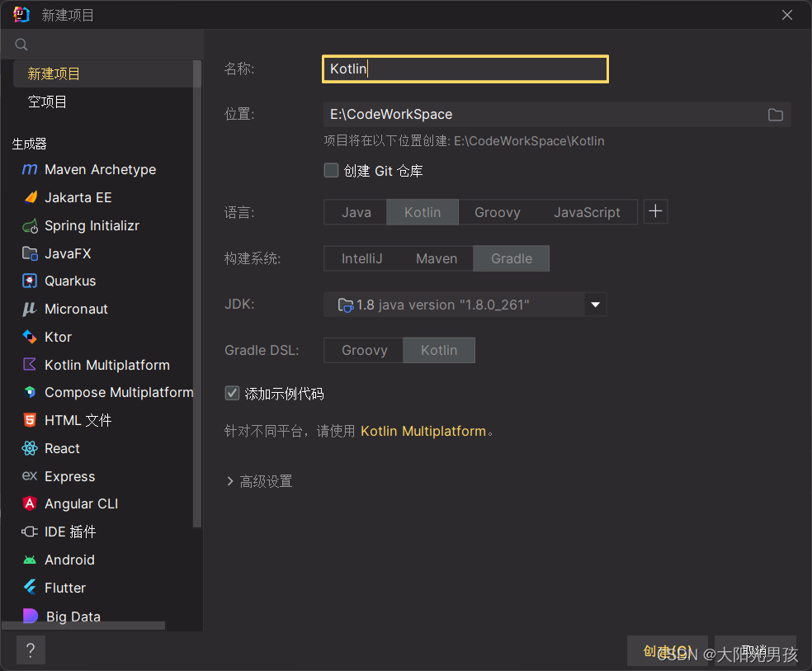Select the Ktor generator icon

point(30,337)
